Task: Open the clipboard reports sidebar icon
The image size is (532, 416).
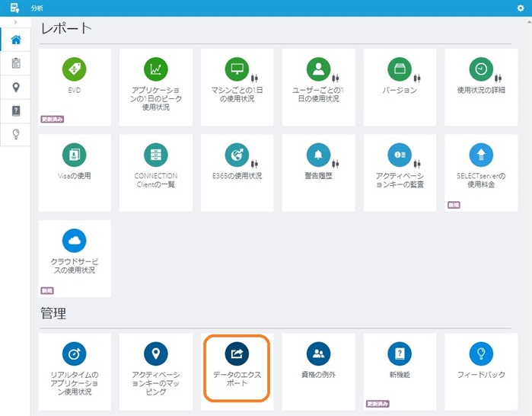Action: (x=16, y=63)
